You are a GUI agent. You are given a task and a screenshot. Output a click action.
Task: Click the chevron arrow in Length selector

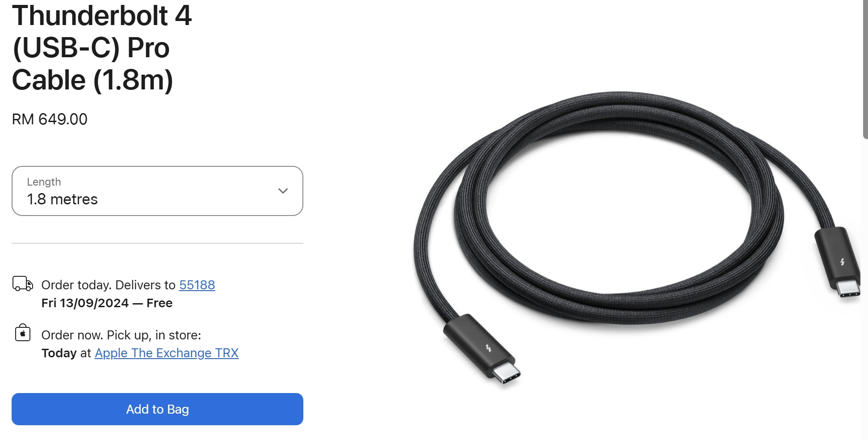click(283, 191)
